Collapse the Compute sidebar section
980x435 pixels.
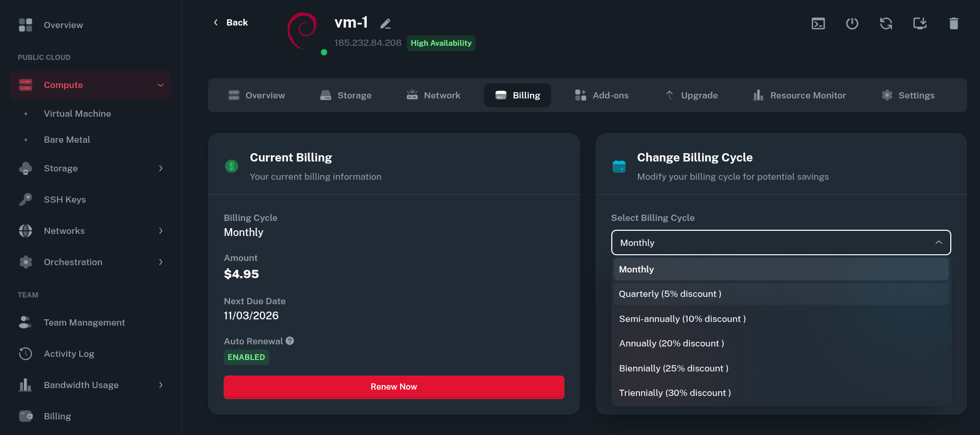pyautogui.click(x=160, y=85)
